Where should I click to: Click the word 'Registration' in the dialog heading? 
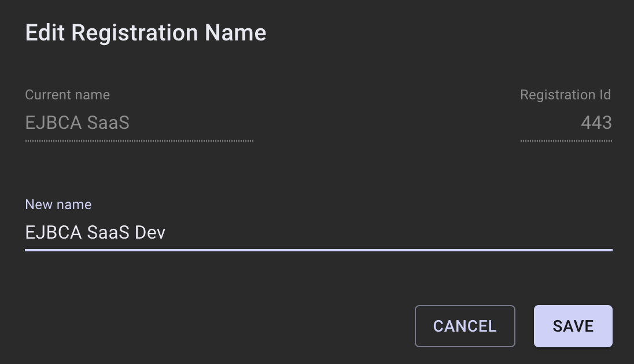(135, 33)
